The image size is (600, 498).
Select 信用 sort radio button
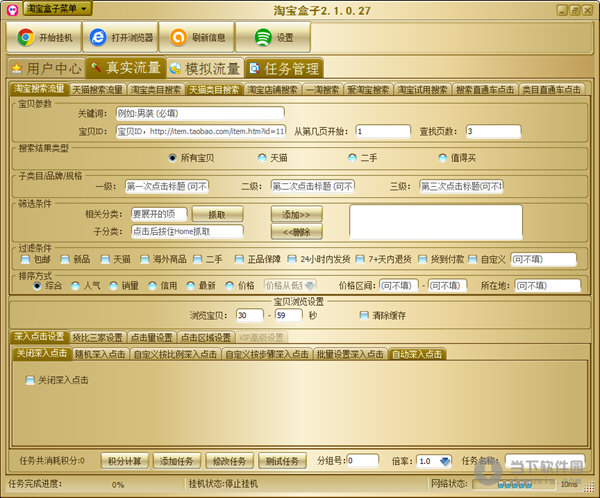152,286
